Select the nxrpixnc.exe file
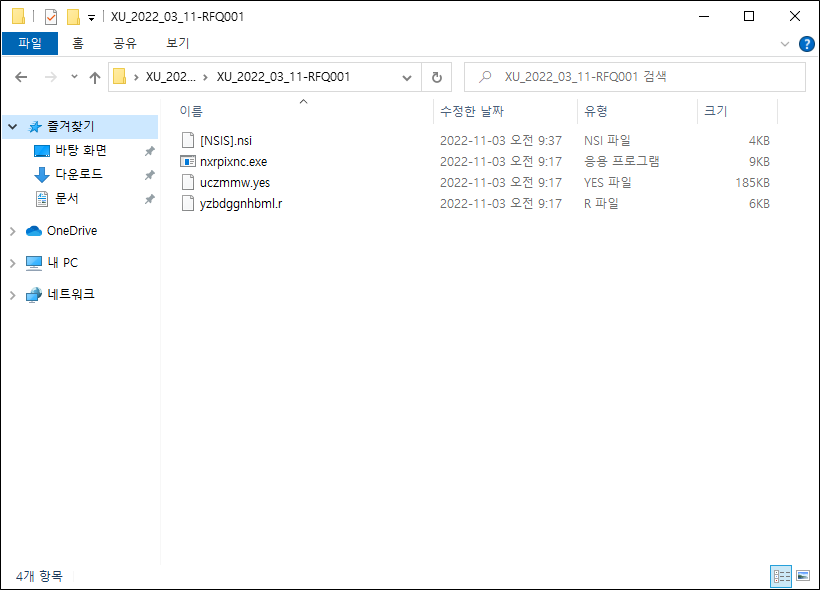The image size is (820, 590). pos(233,162)
